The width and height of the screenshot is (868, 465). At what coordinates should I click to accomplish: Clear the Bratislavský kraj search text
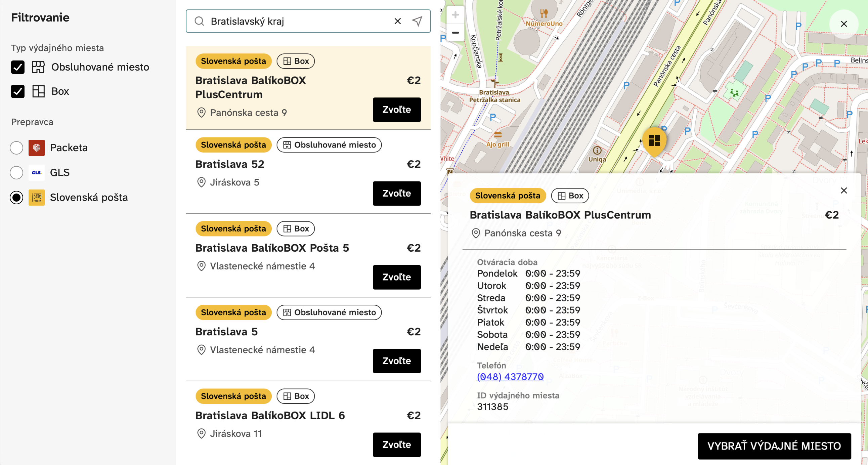coord(397,21)
